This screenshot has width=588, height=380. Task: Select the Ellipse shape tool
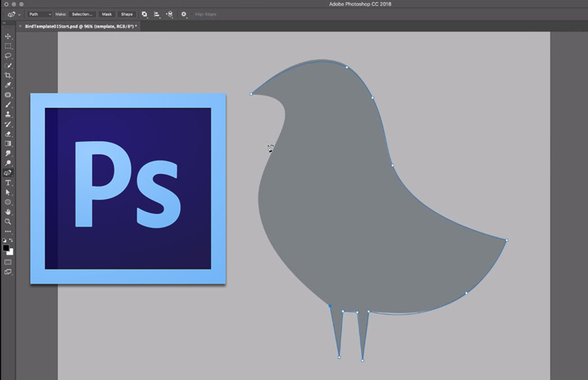coord(8,202)
